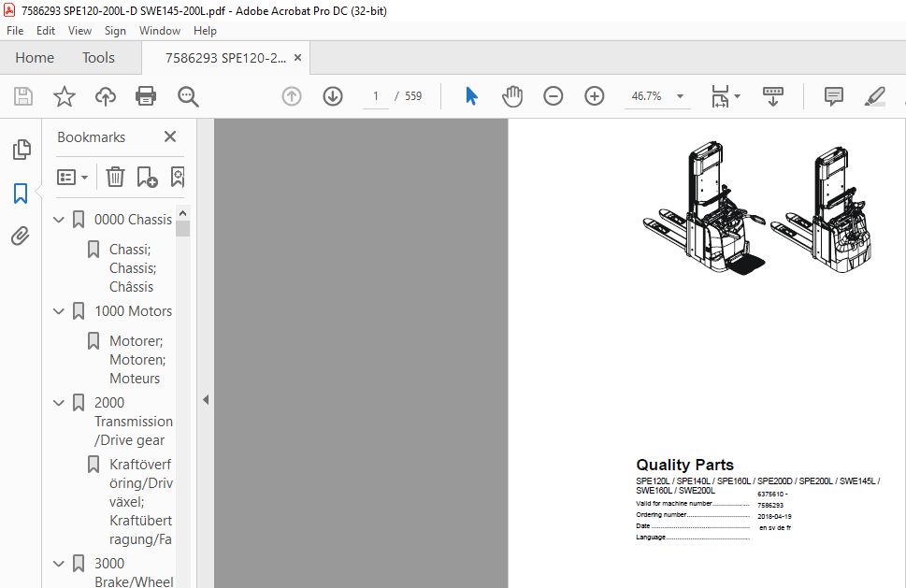Click the left forklift illustration with platform
The height and width of the screenshot is (588, 906).
704,208
